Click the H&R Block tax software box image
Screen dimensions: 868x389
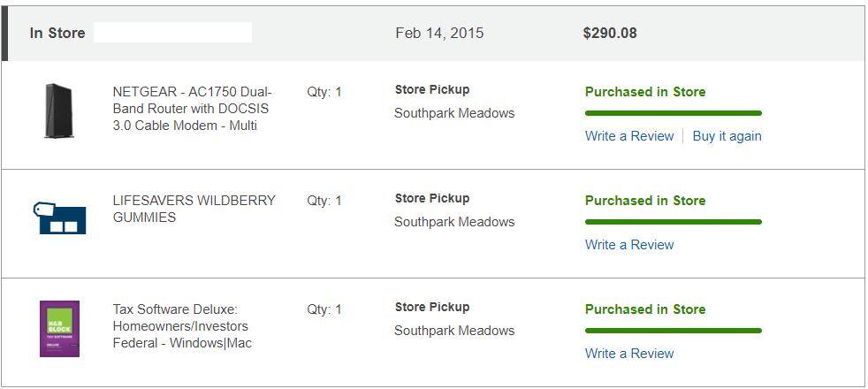coord(59,329)
